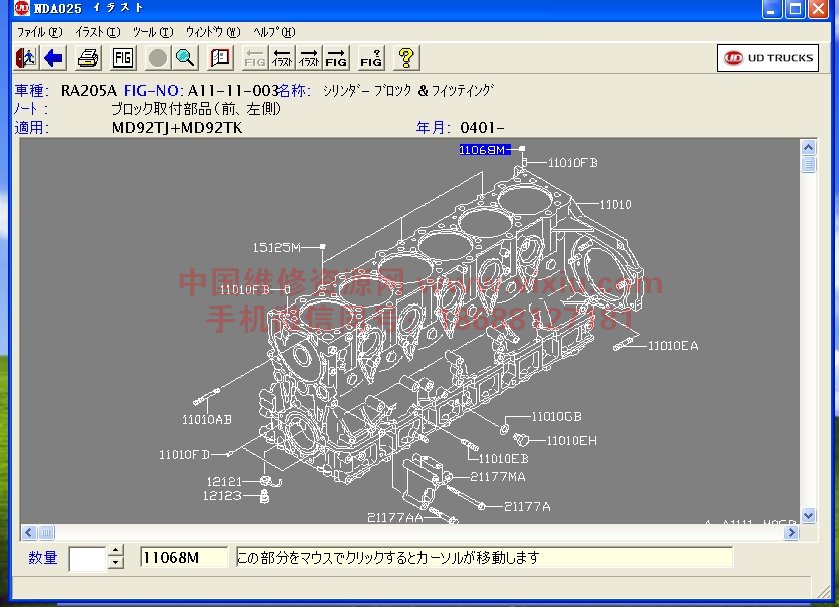Image resolution: width=839 pixels, height=607 pixels.
Task: Click the exit door icon
Action: click(26, 58)
